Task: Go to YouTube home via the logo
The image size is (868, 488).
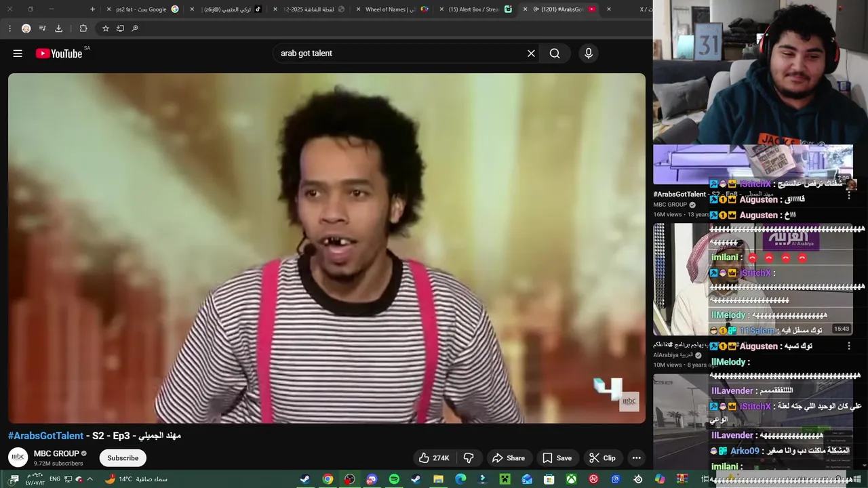Action: [x=59, y=54]
